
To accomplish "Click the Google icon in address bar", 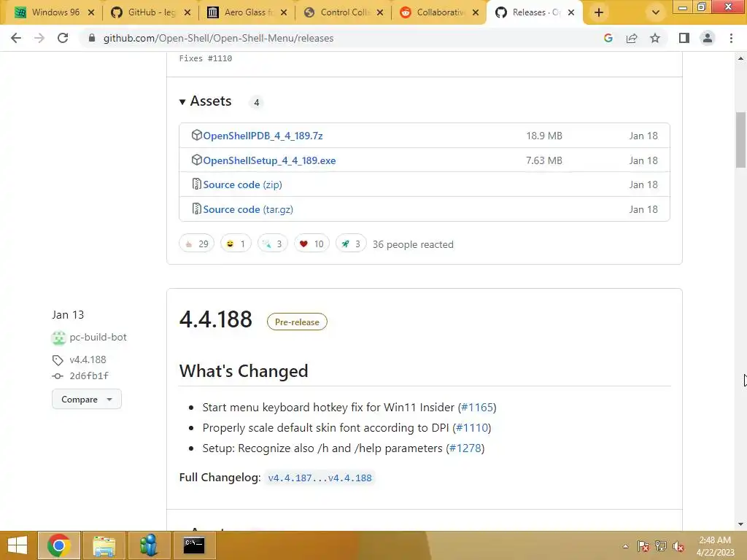I will [x=608, y=38].
